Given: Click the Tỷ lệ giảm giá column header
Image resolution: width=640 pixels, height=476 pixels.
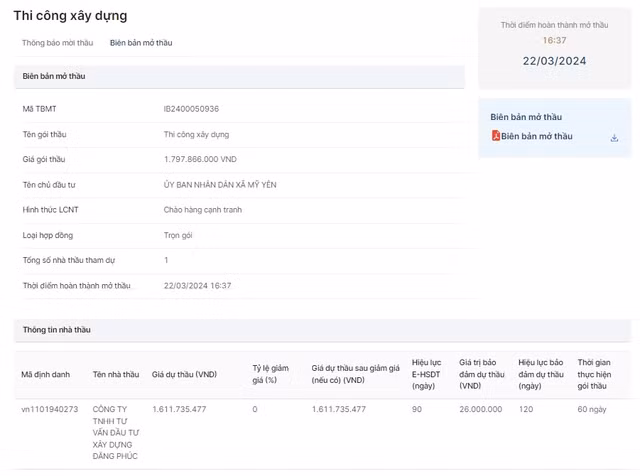Looking at the screenshot, I should pos(269,374).
